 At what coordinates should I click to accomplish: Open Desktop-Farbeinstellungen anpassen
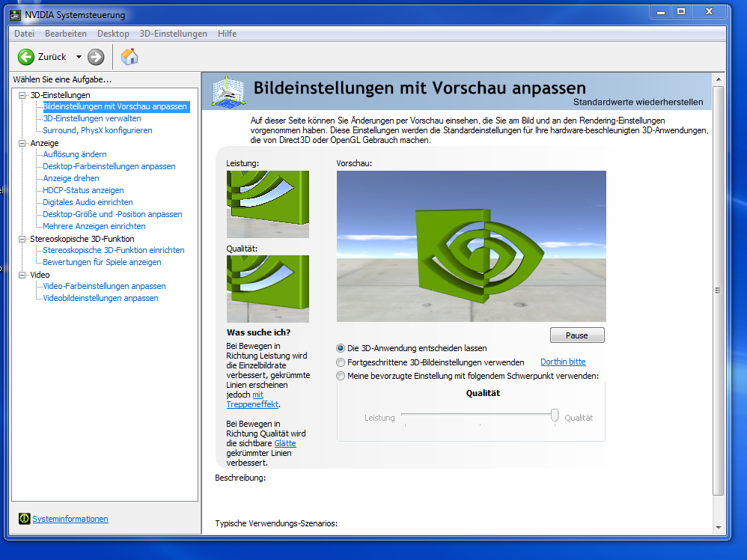109,166
